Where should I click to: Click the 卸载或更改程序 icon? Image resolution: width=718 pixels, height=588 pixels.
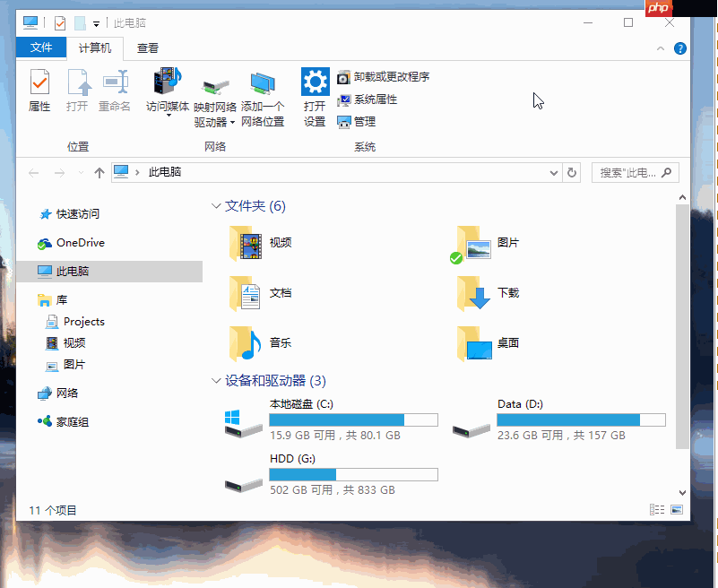[x=343, y=78]
